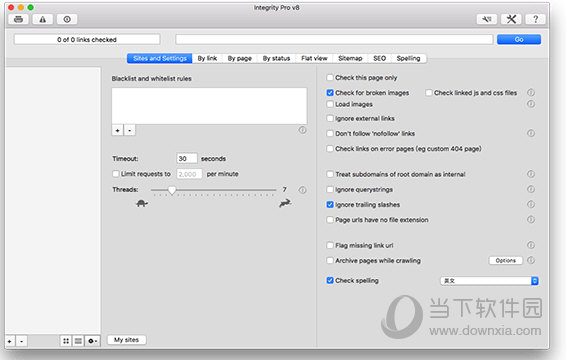The width and height of the screenshot is (566, 360).
Task: Disable Ignore trailing slashes
Action: click(x=330, y=205)
